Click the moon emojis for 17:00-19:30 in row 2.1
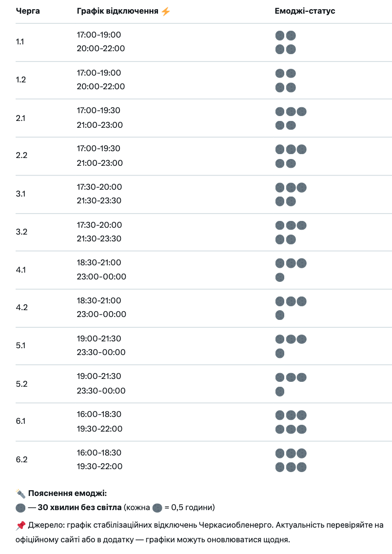Screen dimensions: 392x554 click(x=291, y=112)
